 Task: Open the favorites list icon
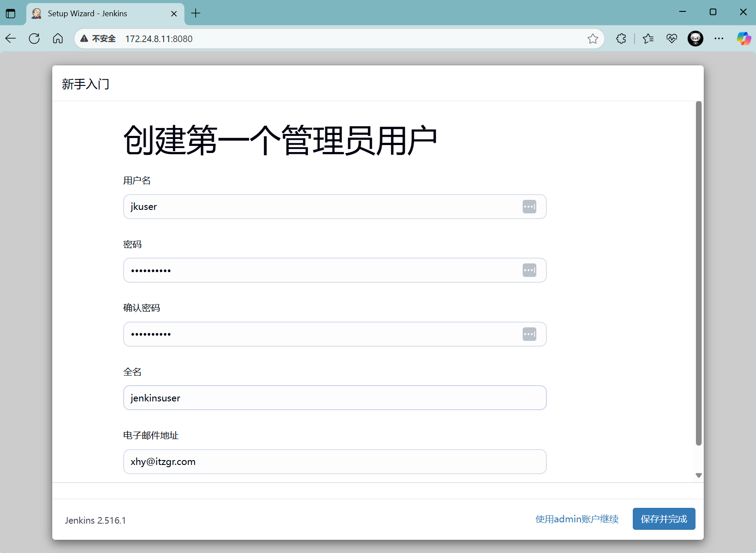(x=648, y=39)
